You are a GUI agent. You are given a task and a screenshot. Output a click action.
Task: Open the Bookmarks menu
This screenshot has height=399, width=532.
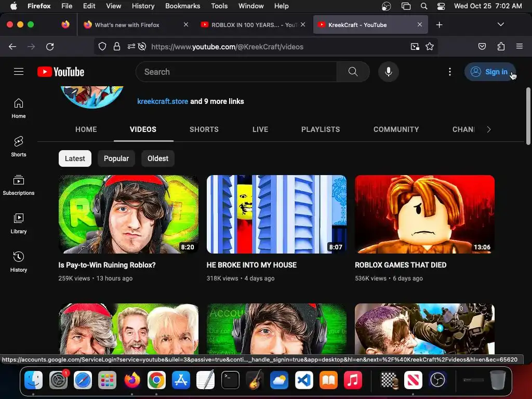(182, 6)
